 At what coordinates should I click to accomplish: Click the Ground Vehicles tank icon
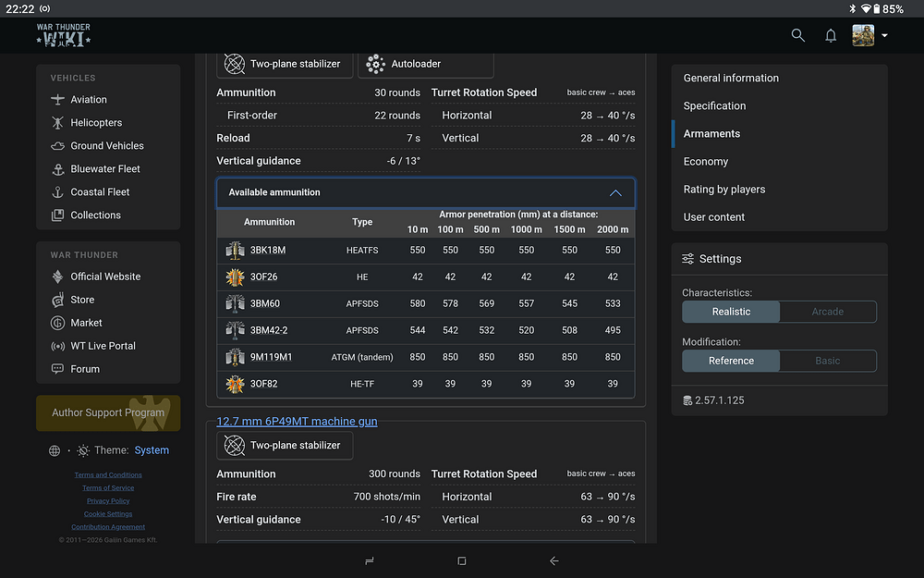click(x=57, y=146)
